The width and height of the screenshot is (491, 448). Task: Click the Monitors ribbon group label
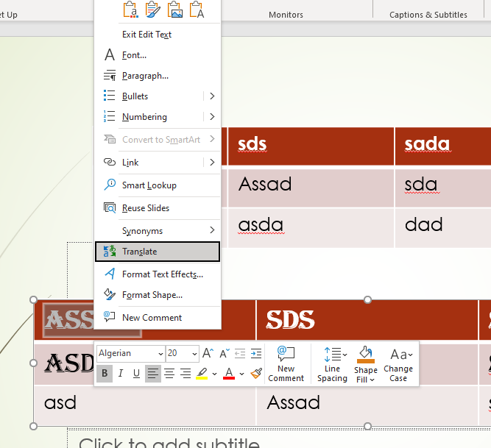pyautogui.click(x=286, y=15)
